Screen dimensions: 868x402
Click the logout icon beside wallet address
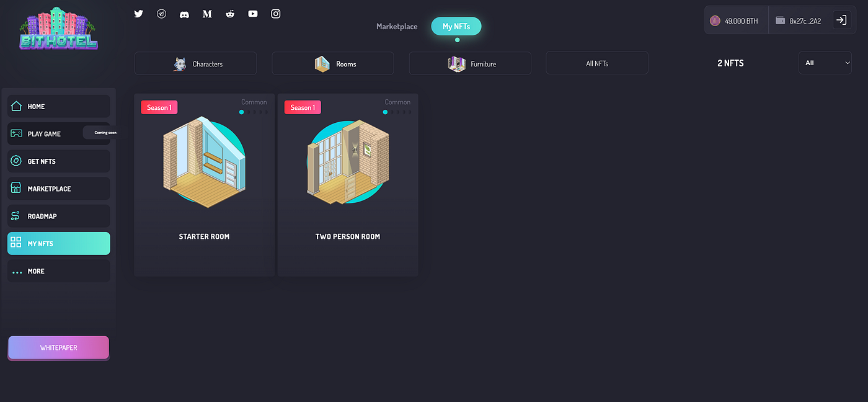click(x=841, y=20)
